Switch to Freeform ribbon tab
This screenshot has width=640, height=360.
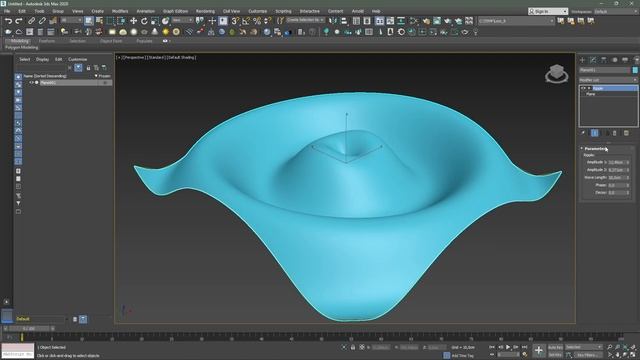(x=47, y=41)
